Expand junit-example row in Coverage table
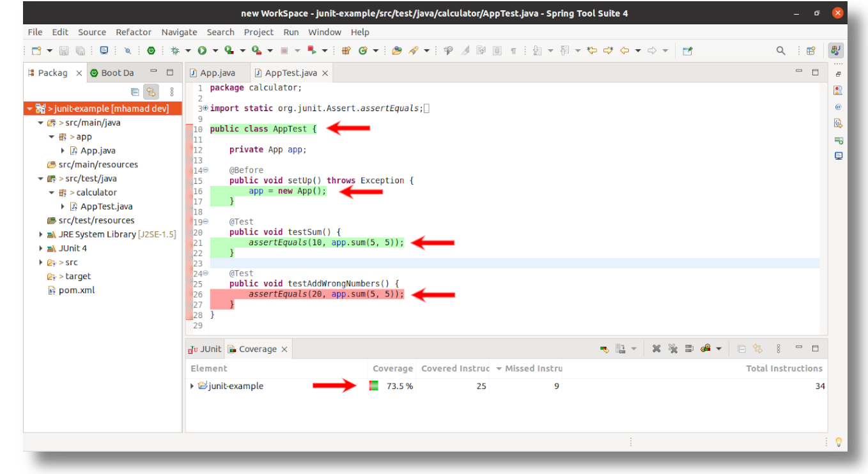This screenshot has height=474, width=868. tap(192, 386)
